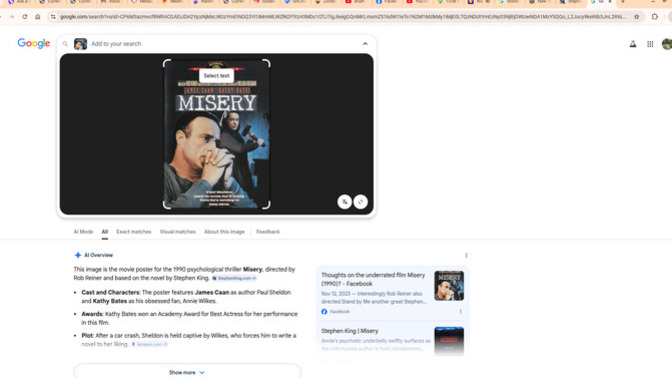Select the All results tab

click(x=105, y=231)
